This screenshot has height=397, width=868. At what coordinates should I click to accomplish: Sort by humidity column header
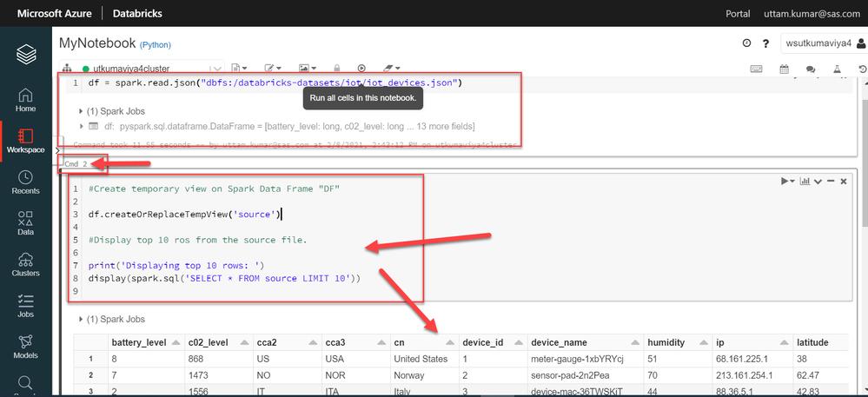point(678,342)
